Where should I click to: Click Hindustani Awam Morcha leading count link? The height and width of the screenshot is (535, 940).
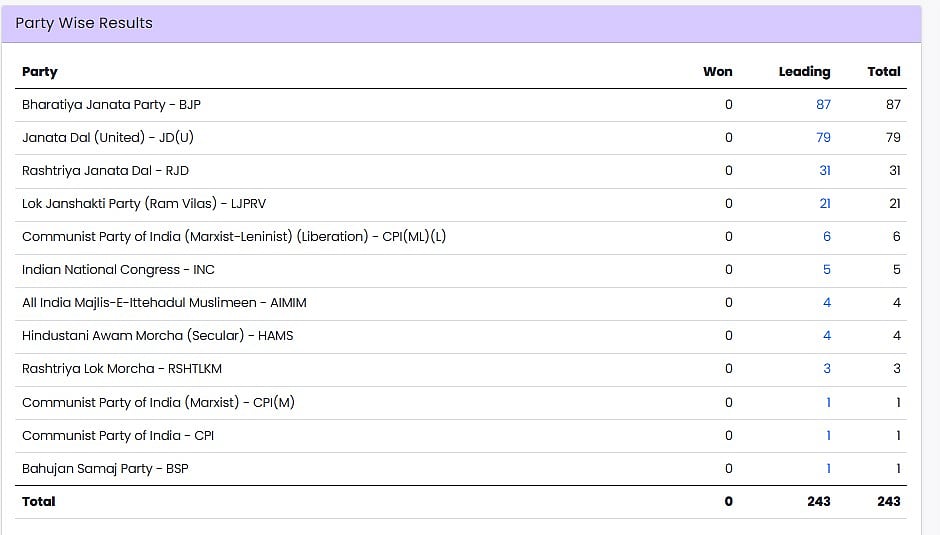click(826, 335)
